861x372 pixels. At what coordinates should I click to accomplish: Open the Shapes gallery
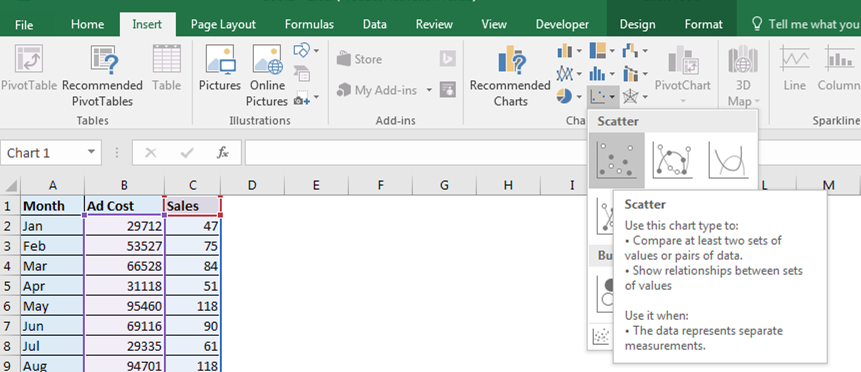301,51
